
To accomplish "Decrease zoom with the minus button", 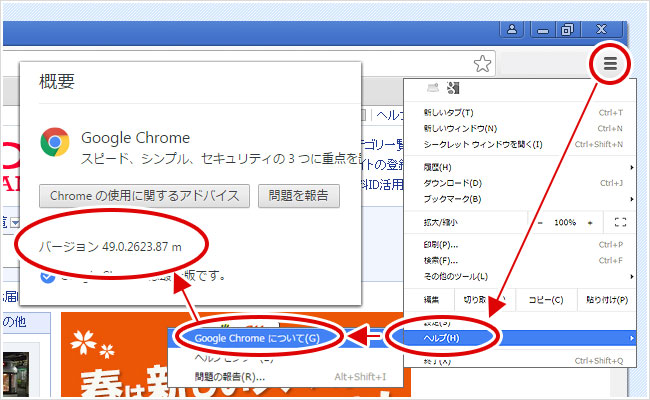I will (540, 223).
